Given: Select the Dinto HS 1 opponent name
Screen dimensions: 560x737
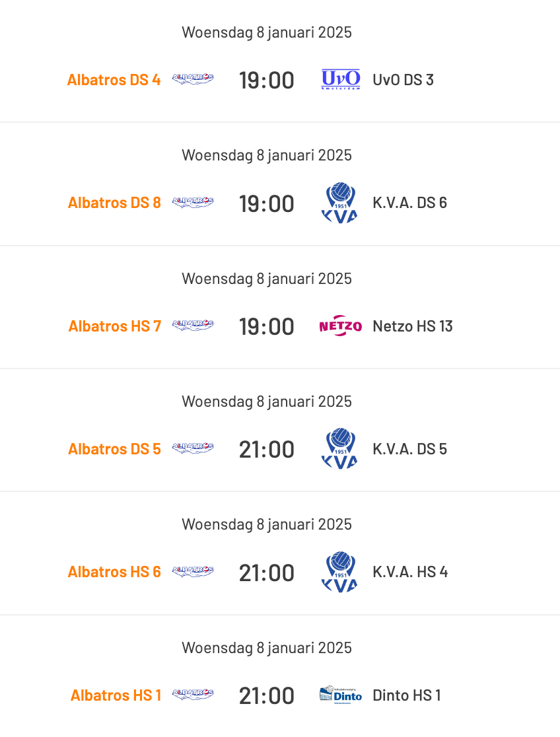Looking at the screenshot, I should 407,695.
